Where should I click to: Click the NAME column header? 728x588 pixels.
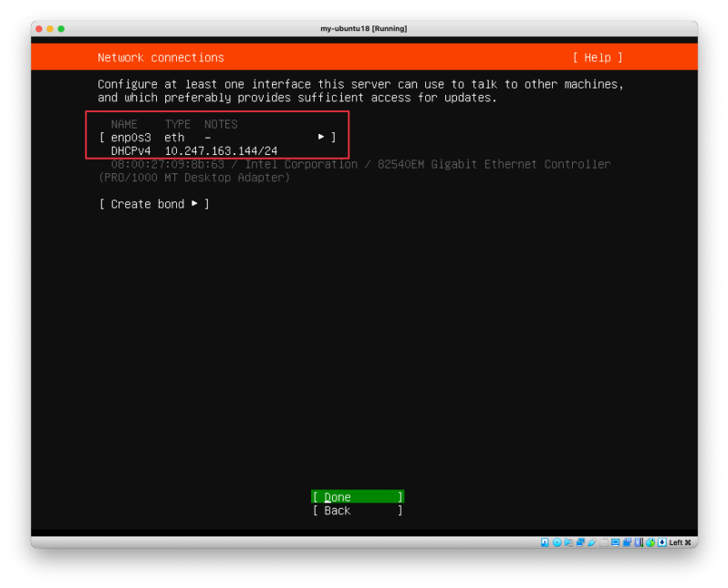click(x=124, y=124)
